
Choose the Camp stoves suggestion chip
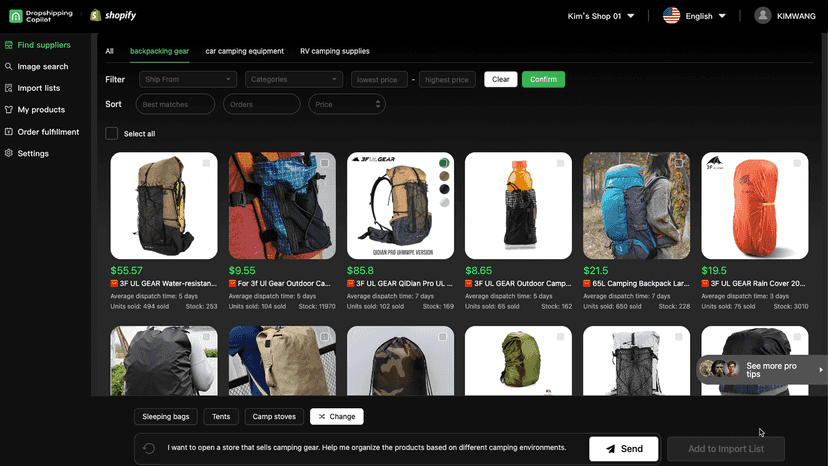point(274,416)
